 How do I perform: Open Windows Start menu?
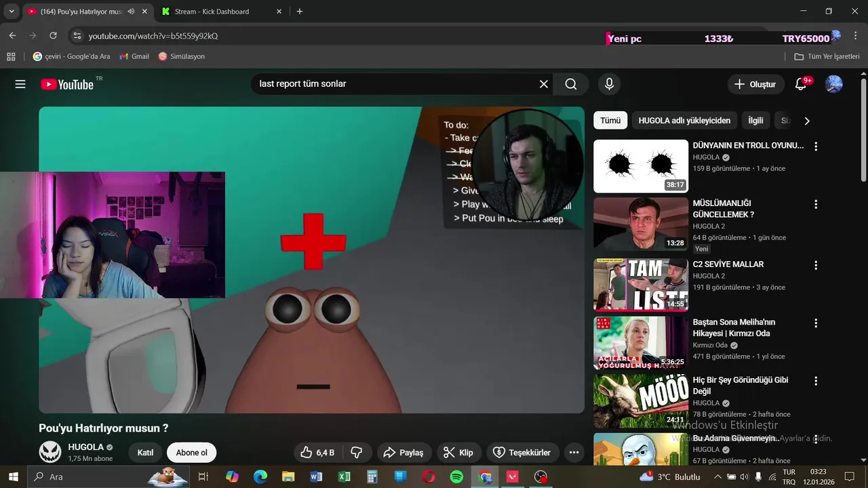point(13,476)
